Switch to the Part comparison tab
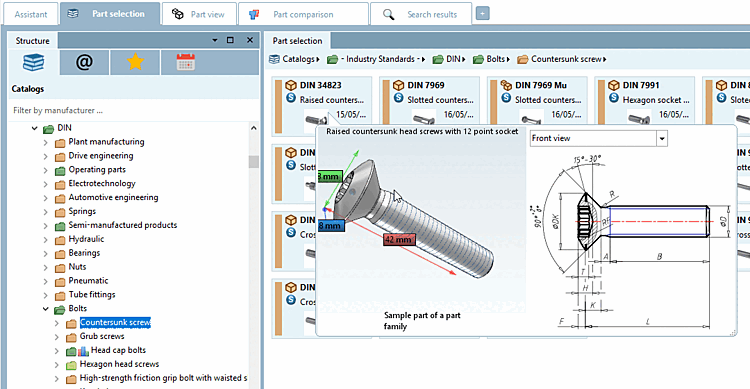Image resolution: width=750 pixels, height=389 pixels. (x=303, y=14)
